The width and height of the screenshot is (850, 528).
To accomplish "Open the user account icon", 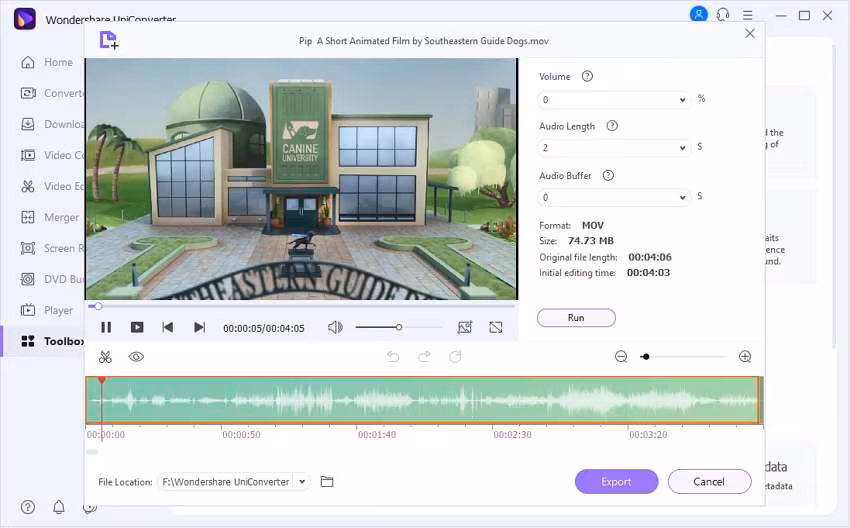I will (x=699, y=14).
